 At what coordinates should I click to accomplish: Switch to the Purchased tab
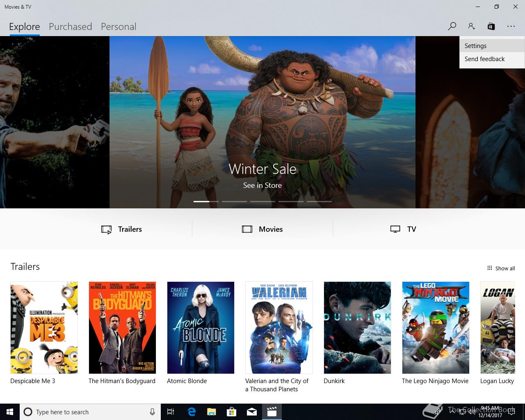(x=70, y=27)
